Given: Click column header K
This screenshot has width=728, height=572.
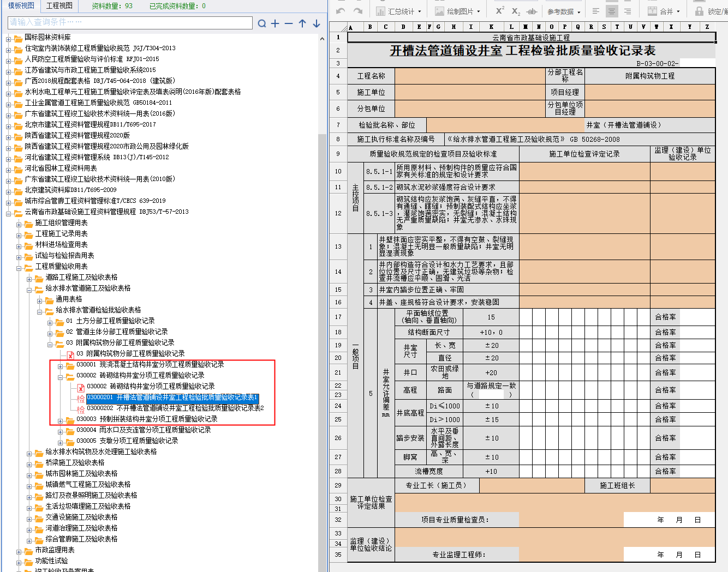Looking at the screenshot, I should click(491, 27).
